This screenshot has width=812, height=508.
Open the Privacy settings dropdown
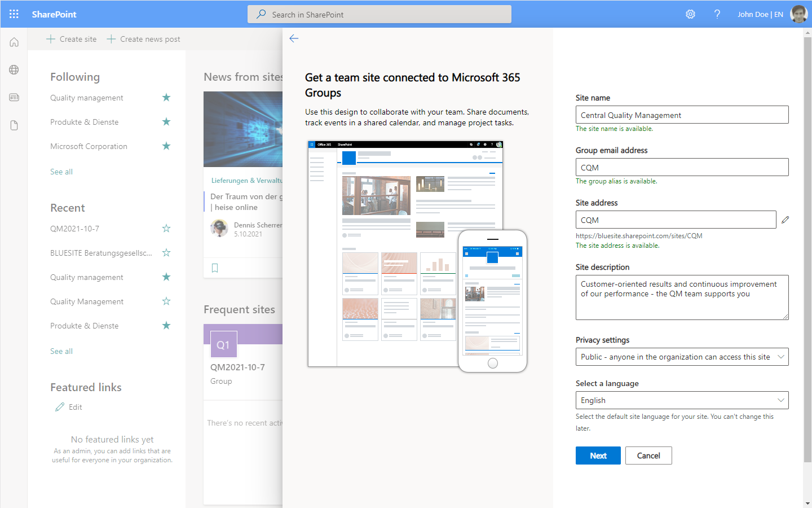(682, 357)
